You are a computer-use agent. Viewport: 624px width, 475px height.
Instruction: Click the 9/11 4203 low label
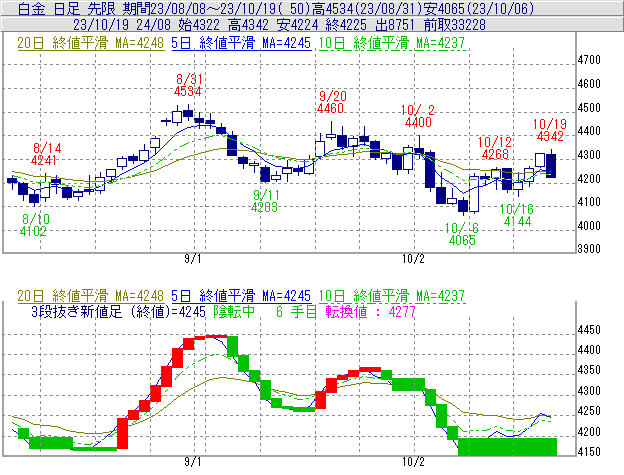265,201
